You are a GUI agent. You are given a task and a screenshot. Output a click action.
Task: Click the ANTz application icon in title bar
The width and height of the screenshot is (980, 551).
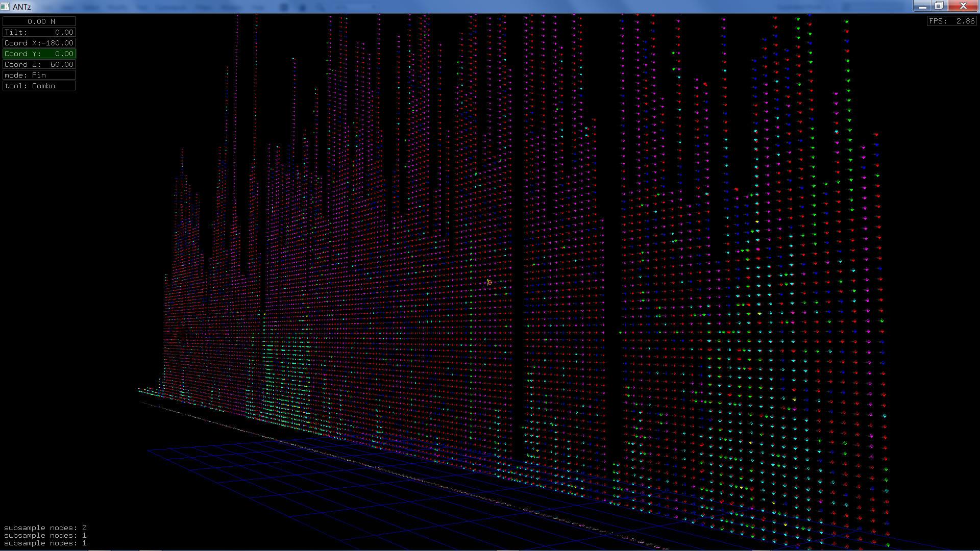(5, 7)
